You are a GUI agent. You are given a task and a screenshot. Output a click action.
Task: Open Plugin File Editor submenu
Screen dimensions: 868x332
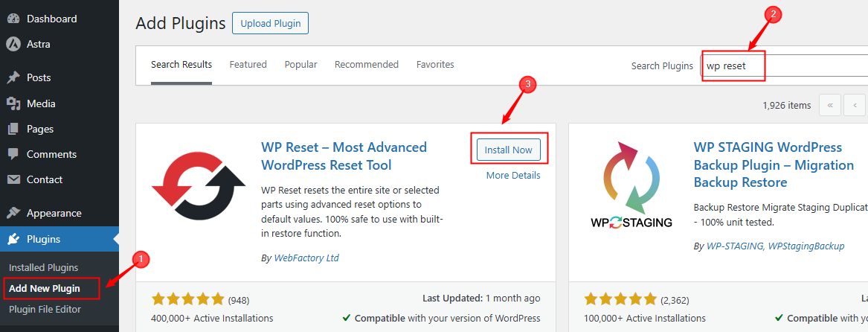coord(45,309)
